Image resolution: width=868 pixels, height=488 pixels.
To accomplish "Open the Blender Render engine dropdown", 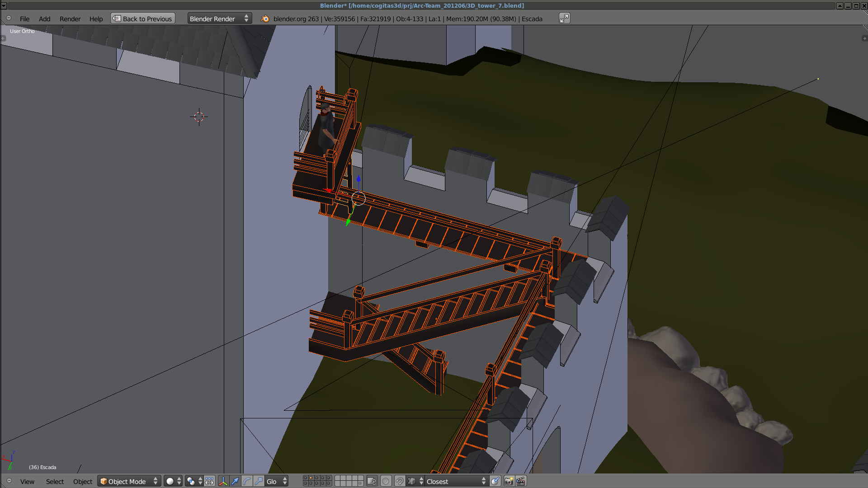I will point(219,19).
